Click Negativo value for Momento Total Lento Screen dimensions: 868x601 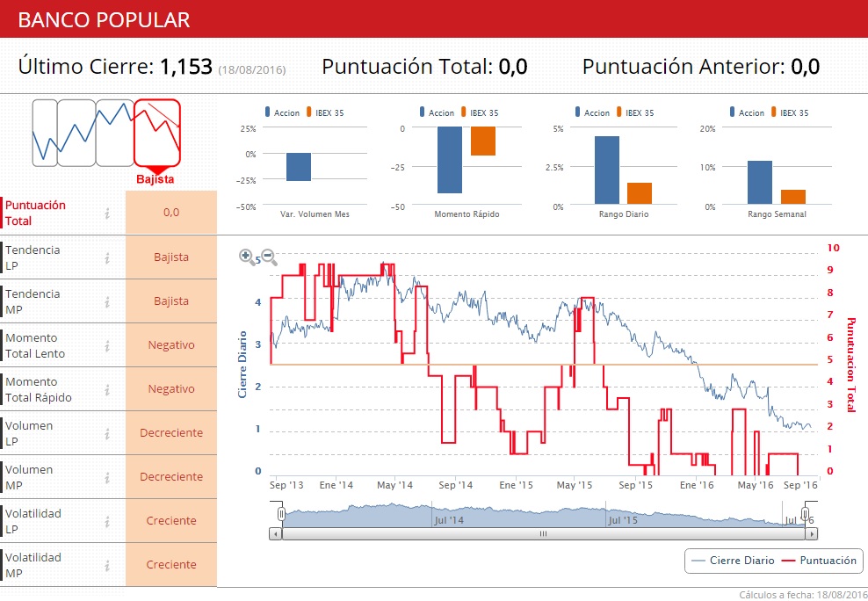(x=171, y=345)
